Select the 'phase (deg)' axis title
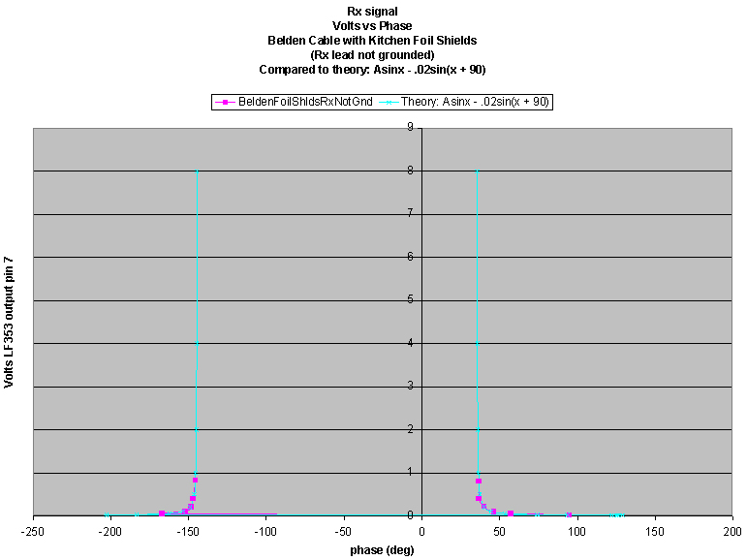The width and height of the screenshot is (747, 560). pos(382,550)
